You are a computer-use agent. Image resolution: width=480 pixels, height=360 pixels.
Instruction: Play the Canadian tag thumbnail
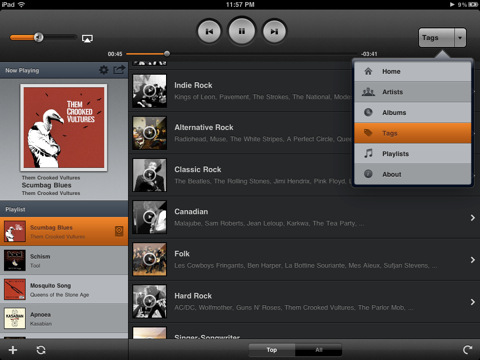pyautogui.click(x=150, y=217)
